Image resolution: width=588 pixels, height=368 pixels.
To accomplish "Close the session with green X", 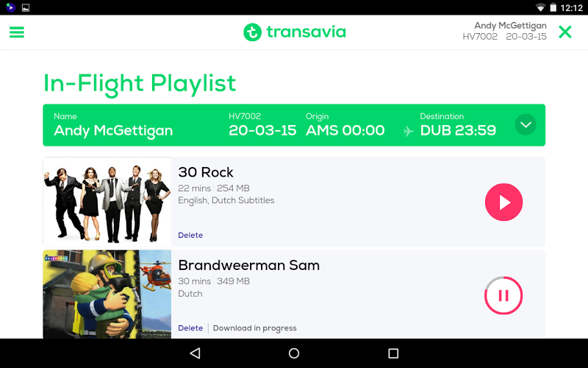I will [x=564, y=32].
